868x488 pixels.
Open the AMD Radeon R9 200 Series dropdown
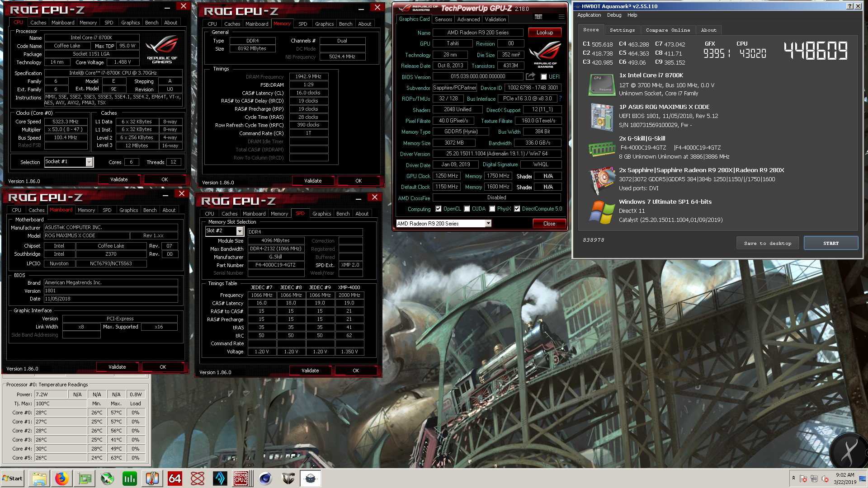click(x=488, y=223)
